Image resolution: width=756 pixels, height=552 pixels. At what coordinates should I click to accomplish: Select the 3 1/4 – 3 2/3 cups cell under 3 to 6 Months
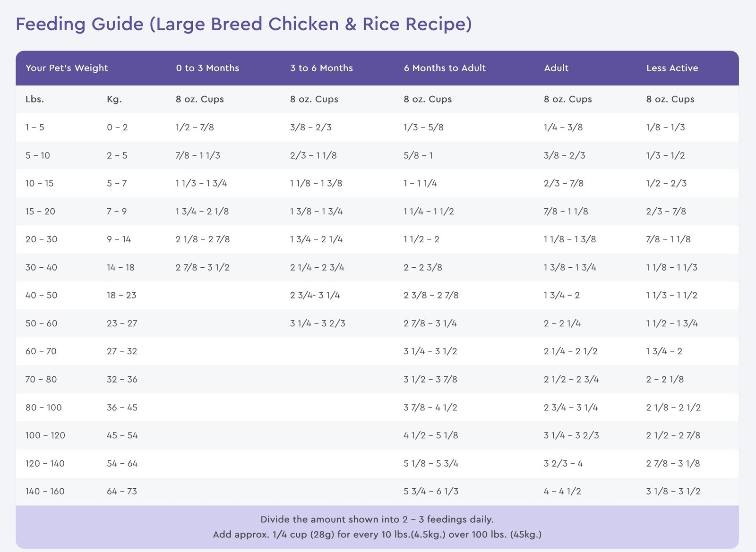pyautogui.click(x=318, y=323)
